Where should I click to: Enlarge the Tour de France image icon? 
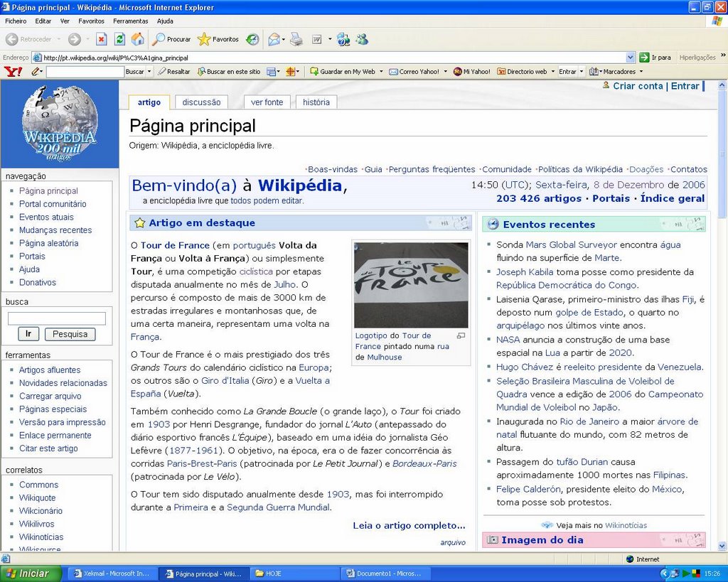(x=461, y=335)
